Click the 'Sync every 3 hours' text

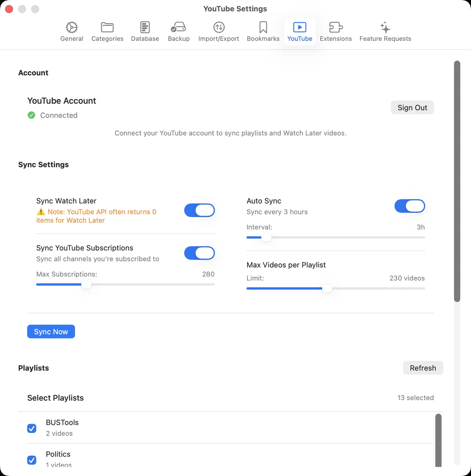click(277, 212)
